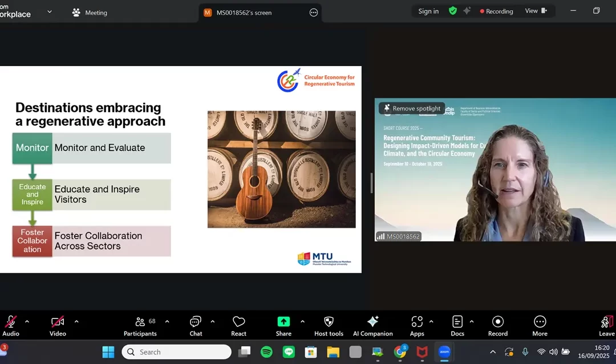The height and width of the screenshot is (364, 616).
Task: Open the More options menu
Action: [x=540, y=326]
